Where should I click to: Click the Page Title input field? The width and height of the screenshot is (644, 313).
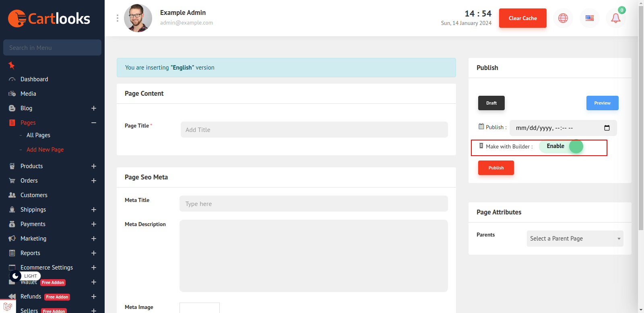314,130
